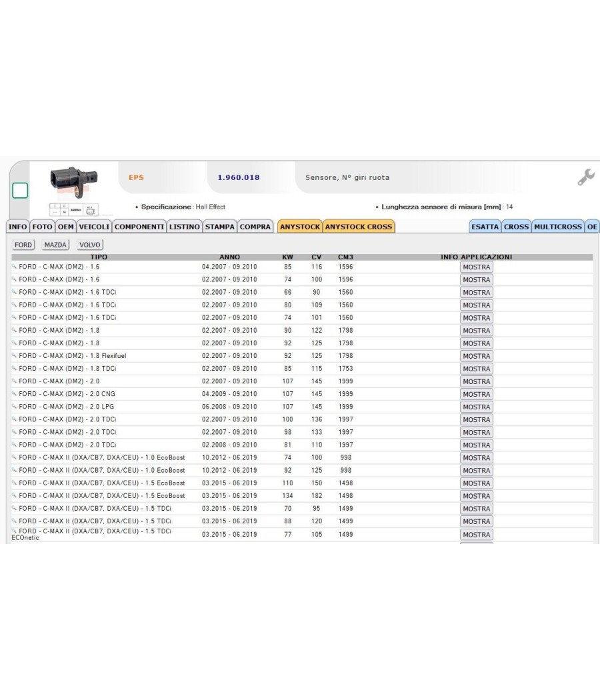Click the KW column header

tap(287, 257)
